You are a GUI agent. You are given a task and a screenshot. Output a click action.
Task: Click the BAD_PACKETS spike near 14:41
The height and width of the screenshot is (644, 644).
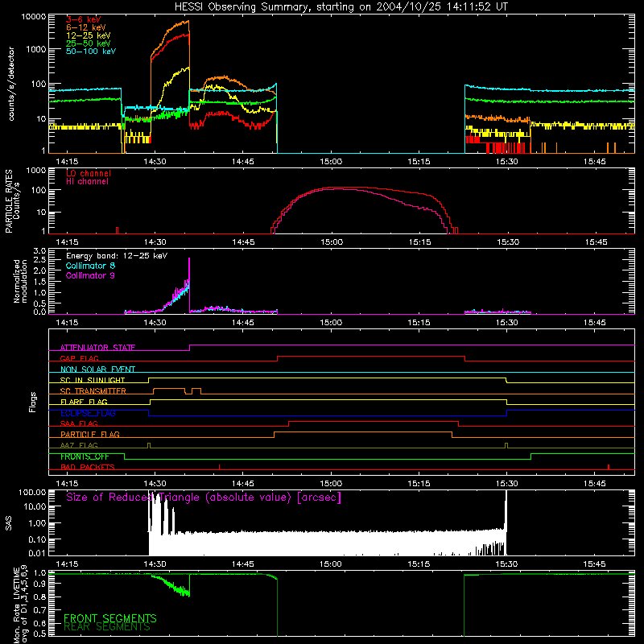tap(219, 467)
